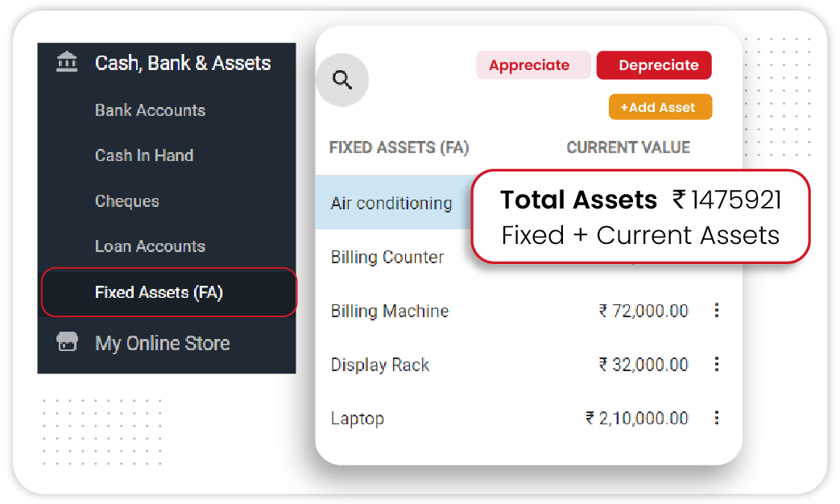Open Bank Accounts from the sidebar

pos(150,110)
